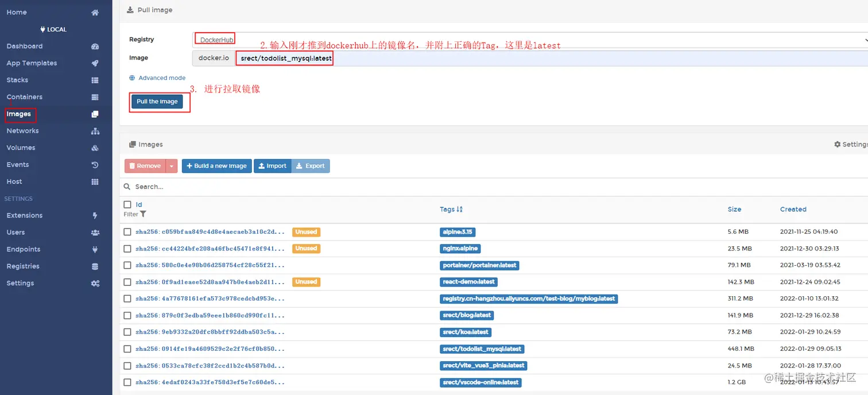
Task: Click the image name input field
Action: coord(551,58)
